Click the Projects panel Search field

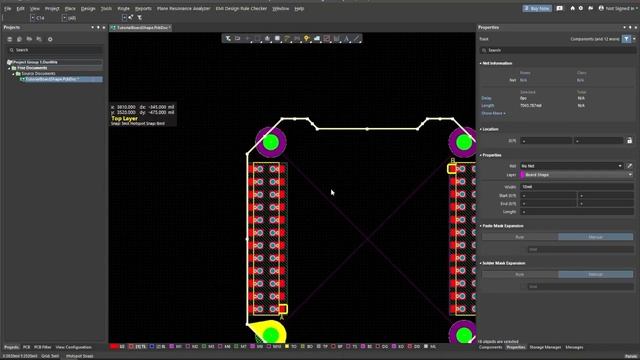[54, 50]
